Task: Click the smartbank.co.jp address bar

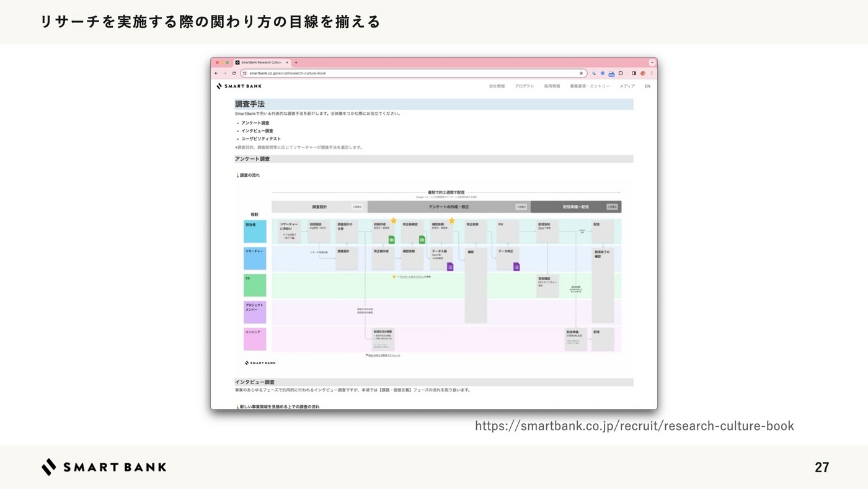Action: coord(414,73)
